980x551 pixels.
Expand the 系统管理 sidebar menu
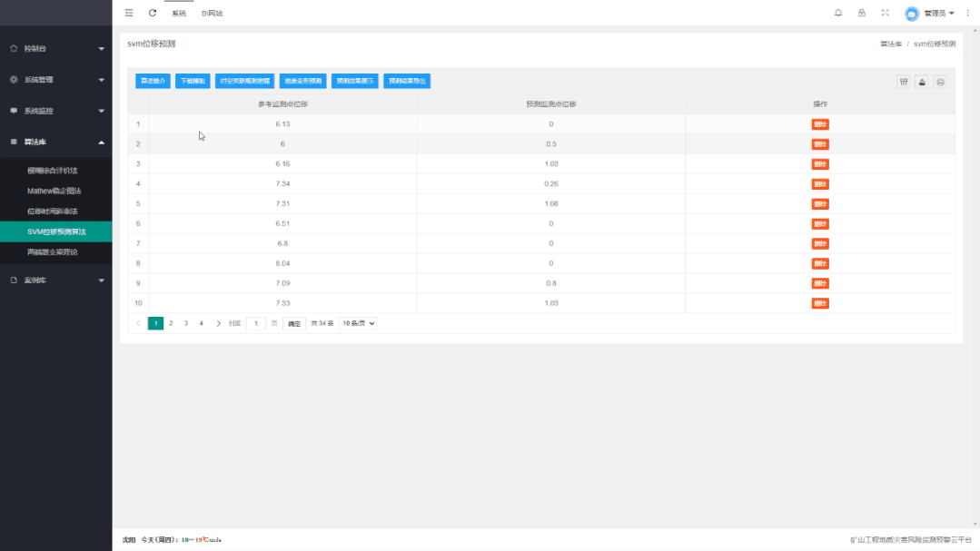[55, 80]
